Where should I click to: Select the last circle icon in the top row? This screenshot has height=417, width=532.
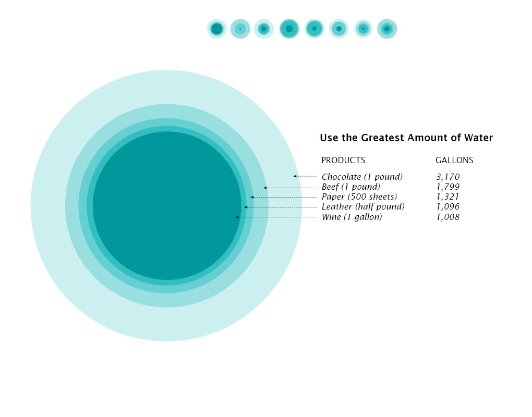(387, 29)
